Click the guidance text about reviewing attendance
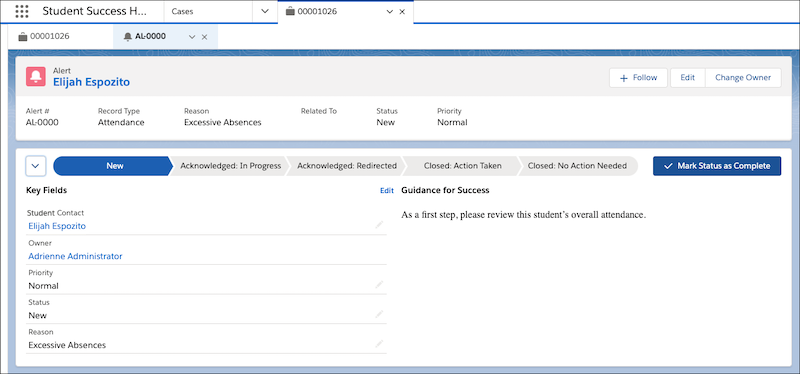 coord(523,215)
